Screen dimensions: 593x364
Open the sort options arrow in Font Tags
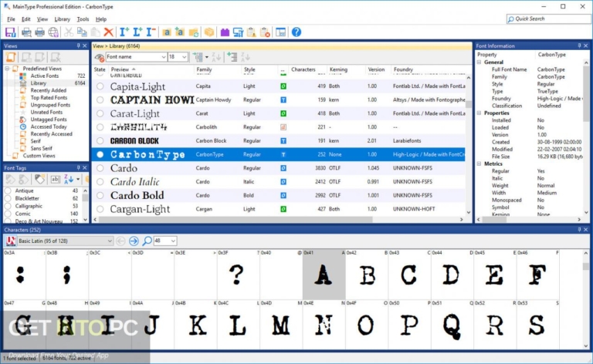tap(78, 179)
